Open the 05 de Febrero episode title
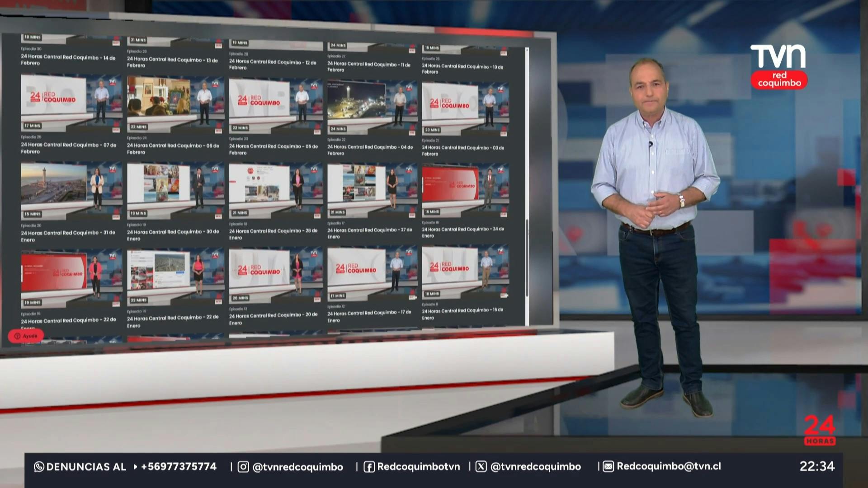868x488 pixels. (273, 150)
